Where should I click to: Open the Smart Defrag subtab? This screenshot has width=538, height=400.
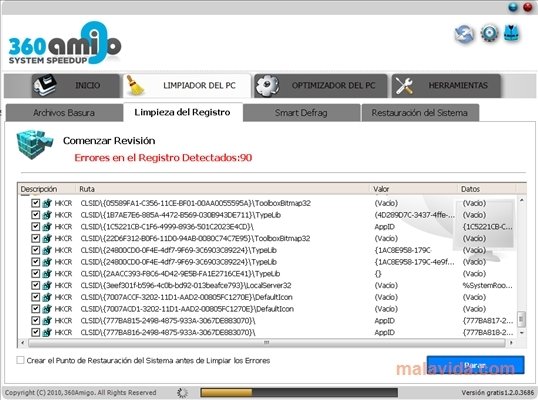pos(301,113)
